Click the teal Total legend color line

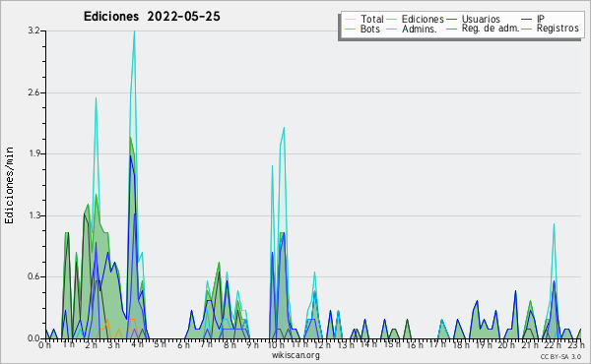pos(350,20)
